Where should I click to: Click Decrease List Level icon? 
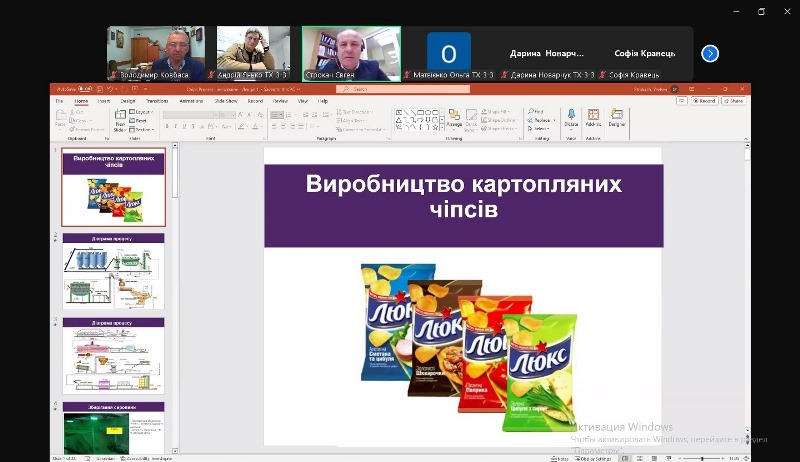coord(306,115)
